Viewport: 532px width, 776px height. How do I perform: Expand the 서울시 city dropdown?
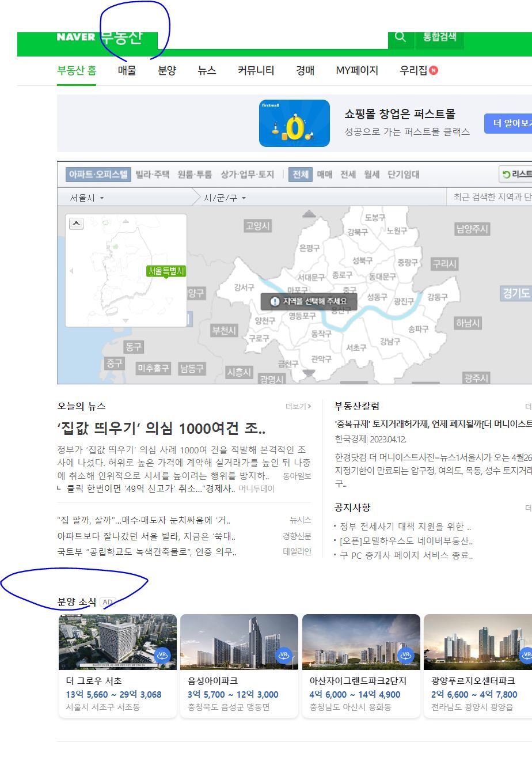click(x=87, y=198)
